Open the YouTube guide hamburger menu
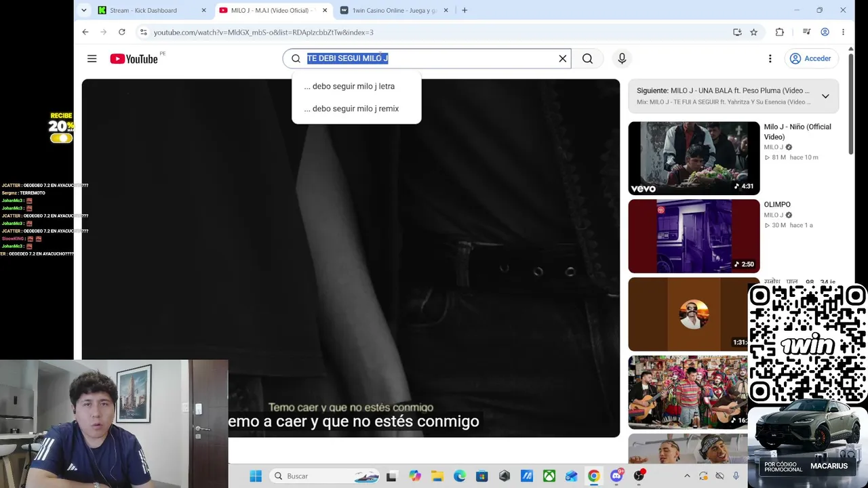The width and height of the screenshot is (868, 488). (92, 59)
